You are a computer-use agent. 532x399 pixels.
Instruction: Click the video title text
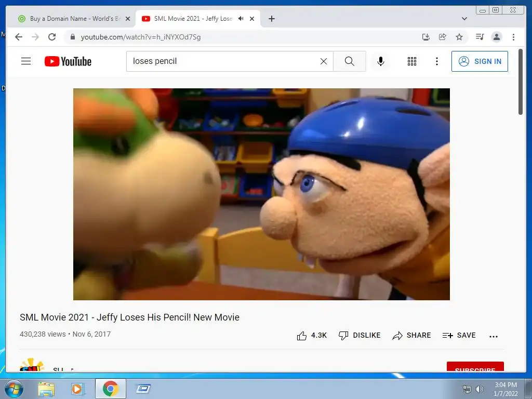pyautogui.click(x=129, y=317)
